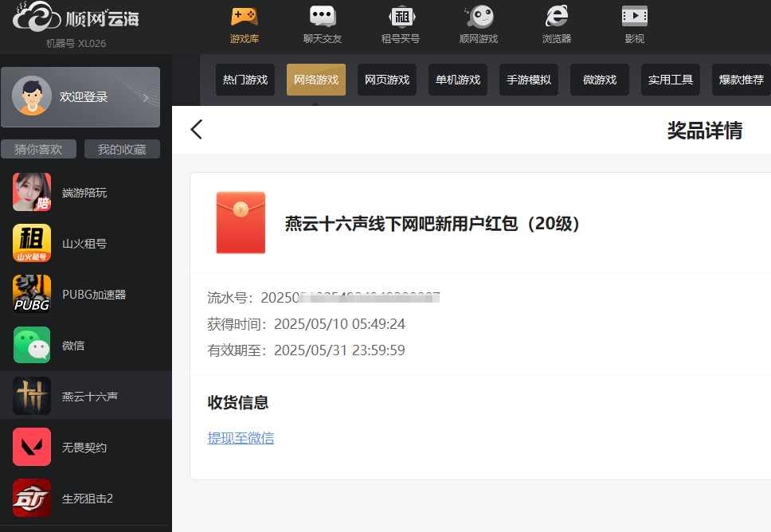
Task: Click the 猜你喜欢 button
Action: 38,149
